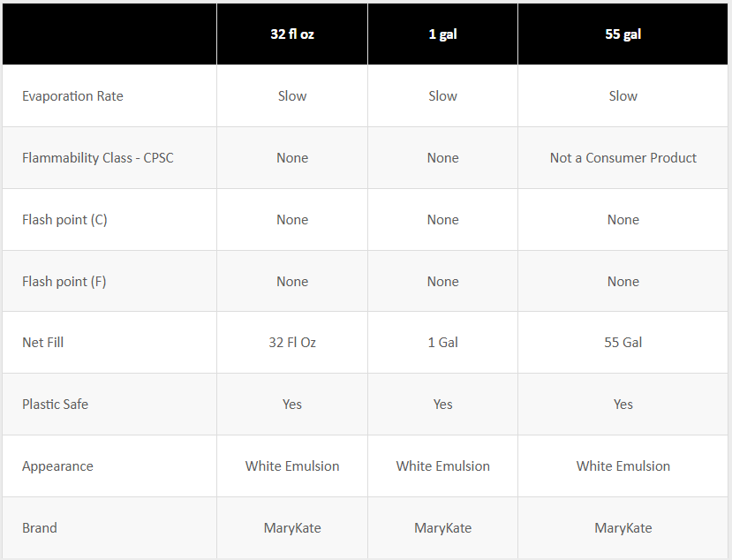Select the "Brand" row label
The width and height of the screenshot is (732, 560).
[x=40, y=528]
